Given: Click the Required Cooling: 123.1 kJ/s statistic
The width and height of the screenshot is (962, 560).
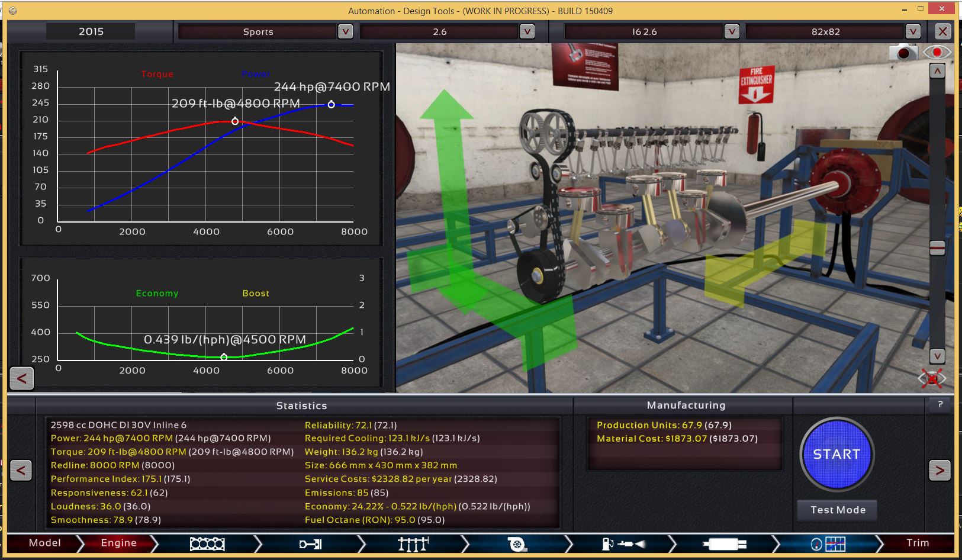Looking at the screenshot, I should [392, 438].
